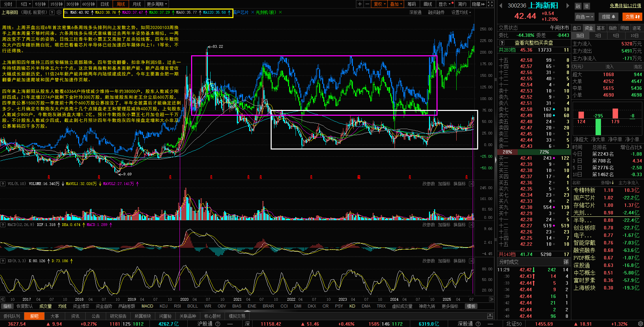
Task: Open the 5日 period dropdown
Action: (26, 4)
